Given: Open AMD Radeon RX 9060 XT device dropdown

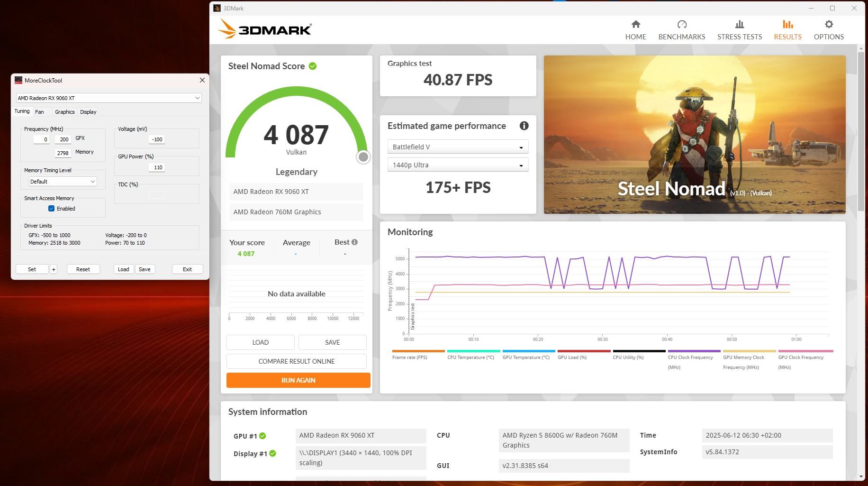Looking at the screenshot, I should click(x=108, y=98).
